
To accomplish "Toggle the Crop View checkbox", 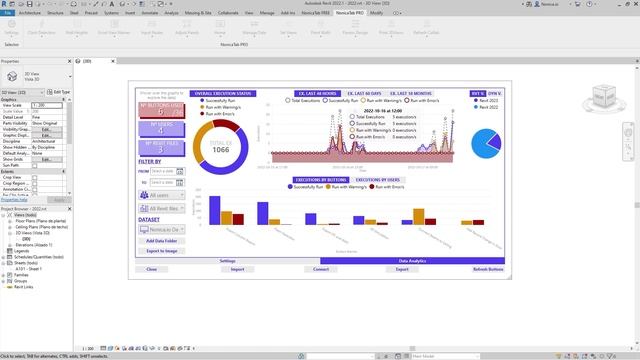I will pyautogui.click(x=35, y=178).
